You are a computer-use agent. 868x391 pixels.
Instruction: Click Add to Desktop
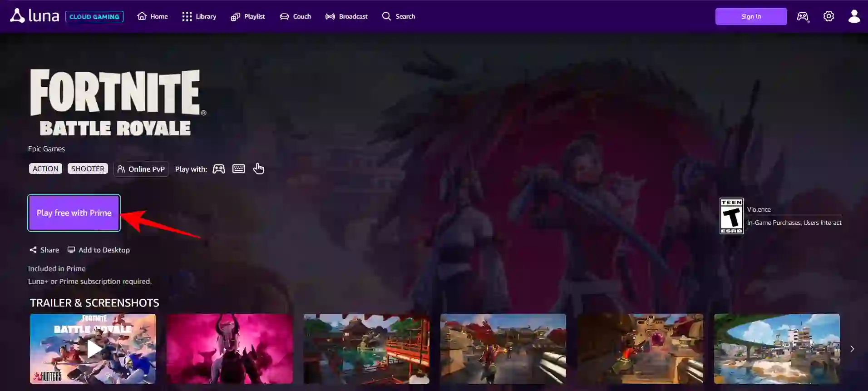pos(99,250)
